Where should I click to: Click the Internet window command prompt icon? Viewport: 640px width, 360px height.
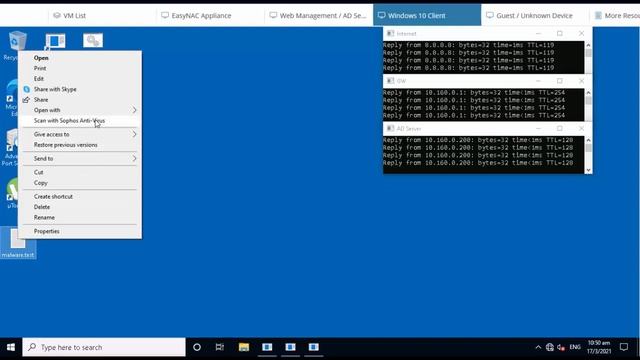tap(390, 33)
